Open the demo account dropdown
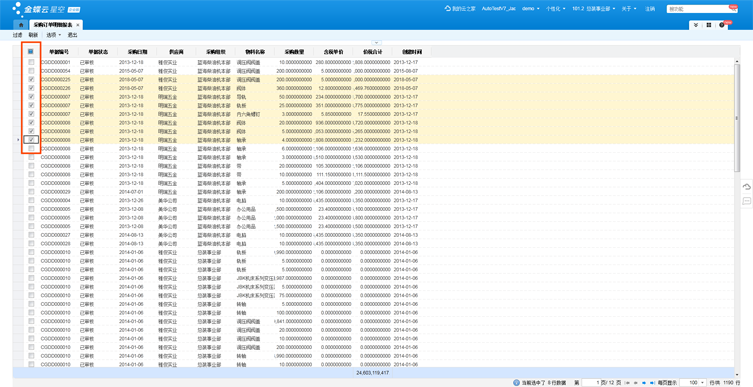 (x=531, y=9)
